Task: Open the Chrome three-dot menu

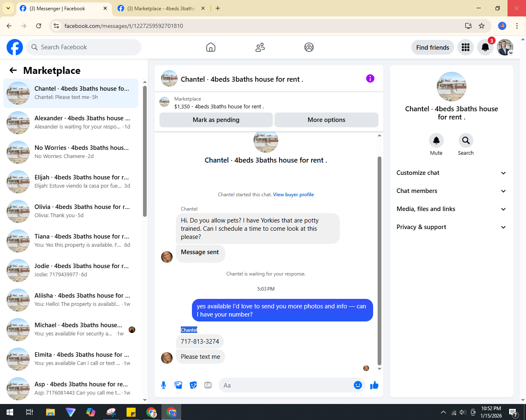Action: (x=517, y=26)
